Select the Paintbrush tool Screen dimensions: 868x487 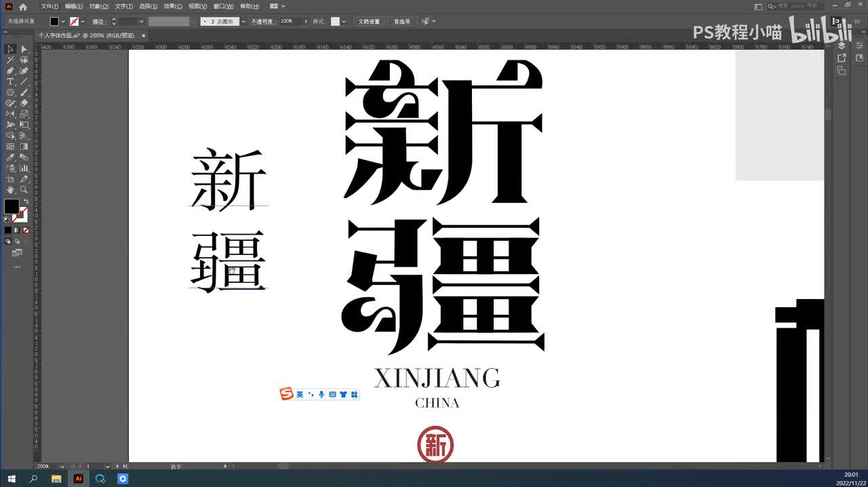[x=24, y=92]
